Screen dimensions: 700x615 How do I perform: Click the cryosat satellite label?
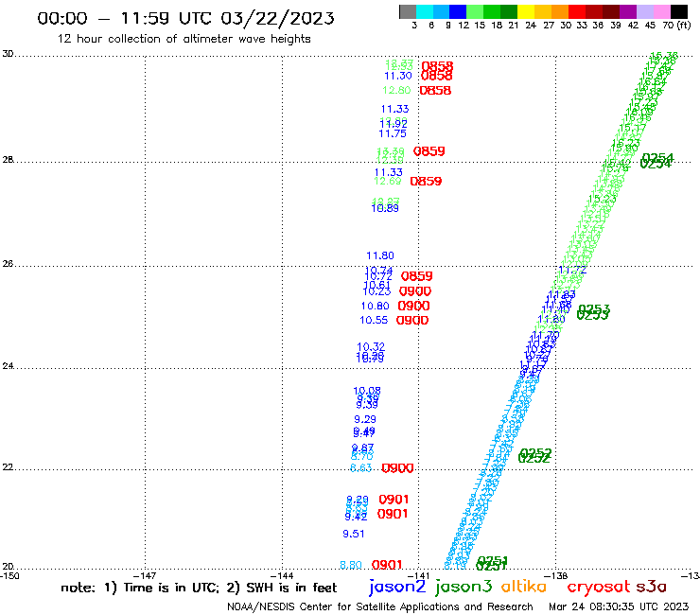pos(599,587)
